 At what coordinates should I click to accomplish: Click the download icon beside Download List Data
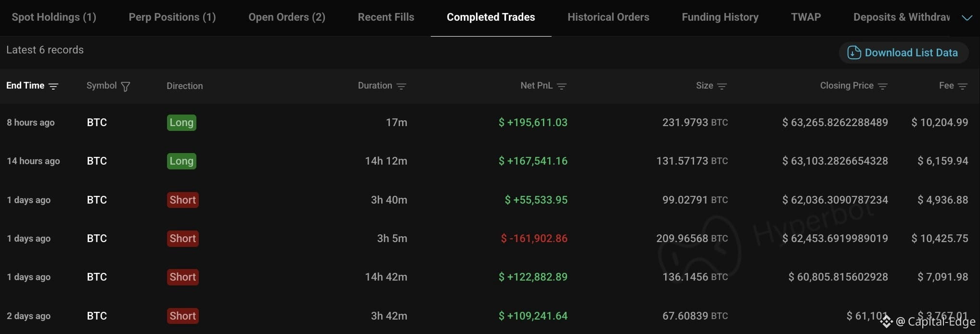[854, 52]
